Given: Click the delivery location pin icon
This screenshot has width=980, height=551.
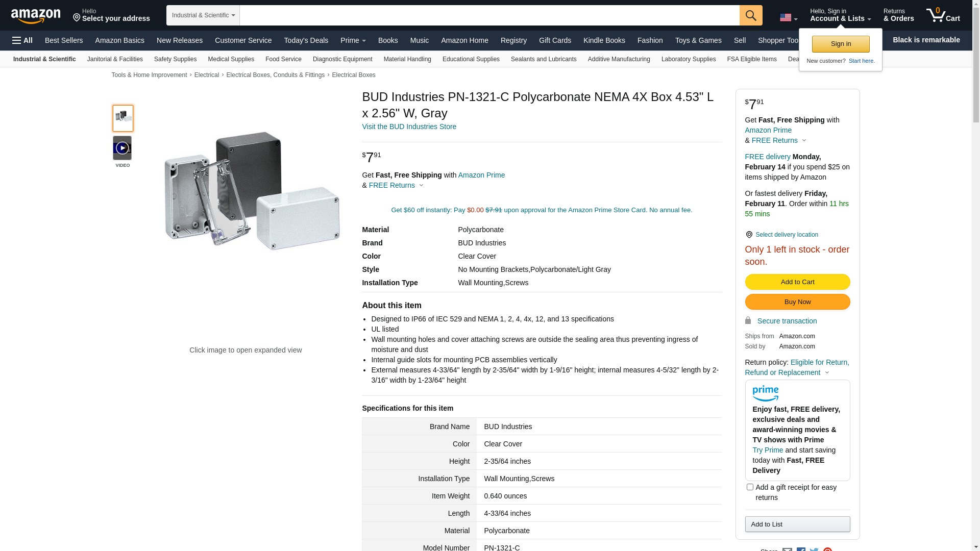Looking at the screenshot, I should pos(749,235).
